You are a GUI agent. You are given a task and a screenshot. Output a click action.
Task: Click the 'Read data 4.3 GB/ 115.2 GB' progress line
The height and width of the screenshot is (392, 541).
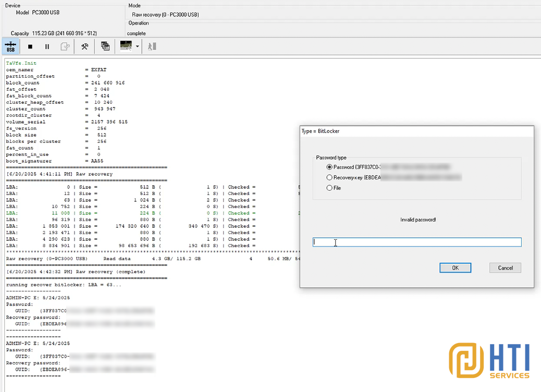pyautogui.click(x=152, y=259)
